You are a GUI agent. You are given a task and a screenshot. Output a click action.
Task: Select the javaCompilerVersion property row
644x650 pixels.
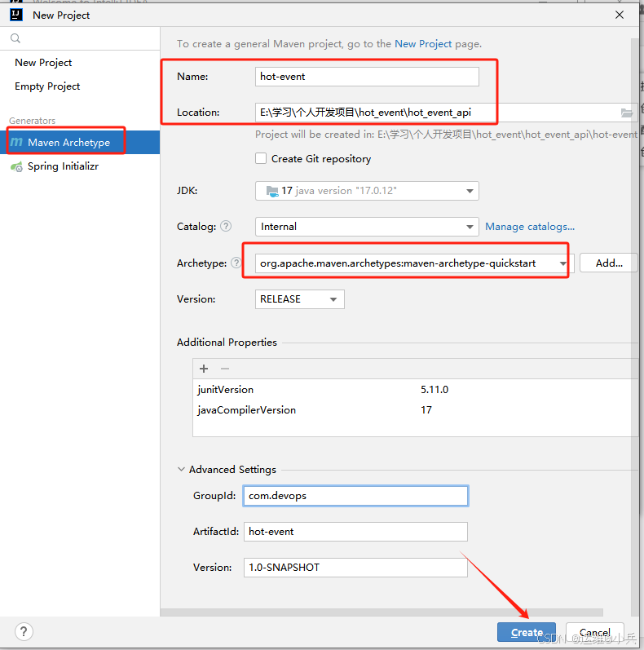point(414,410)
